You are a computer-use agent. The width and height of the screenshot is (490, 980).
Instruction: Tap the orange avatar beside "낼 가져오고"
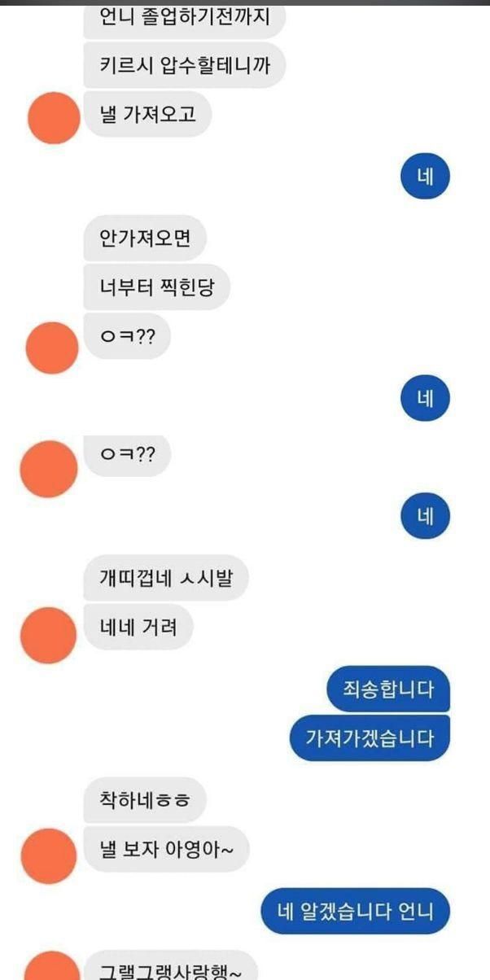click(54, 118)
